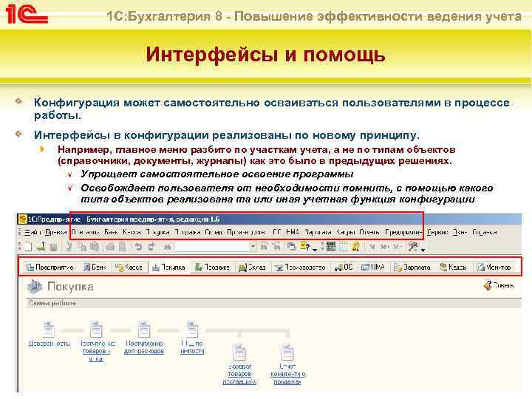Click the Поступление товаров document icon
This screenshot has height=399, width=532.
(96, 329)
